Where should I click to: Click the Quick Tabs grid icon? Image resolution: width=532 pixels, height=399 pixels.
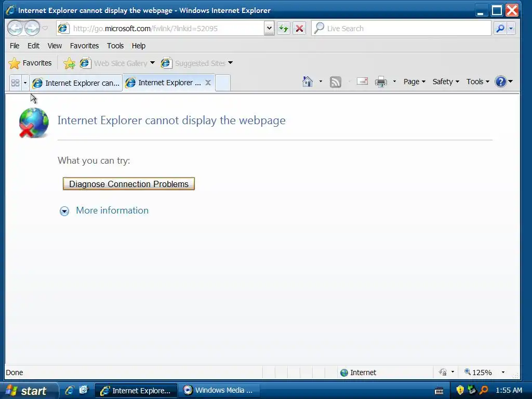pos(15,83)
